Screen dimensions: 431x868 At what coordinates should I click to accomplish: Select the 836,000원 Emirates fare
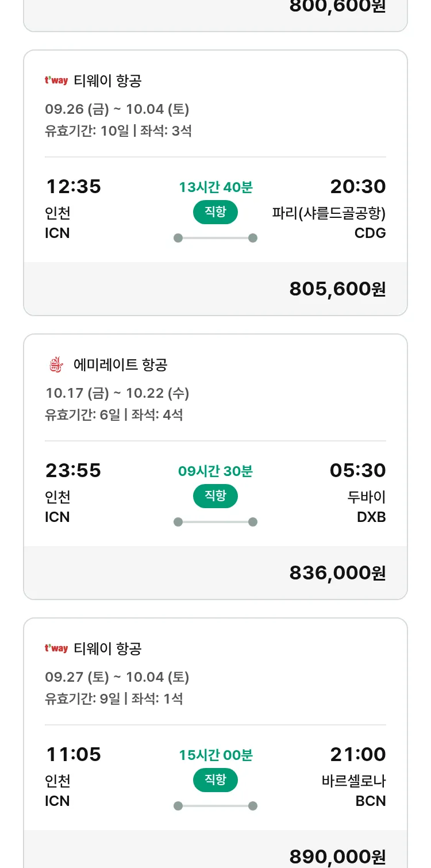pyautogui.click(x=337, y=573)
